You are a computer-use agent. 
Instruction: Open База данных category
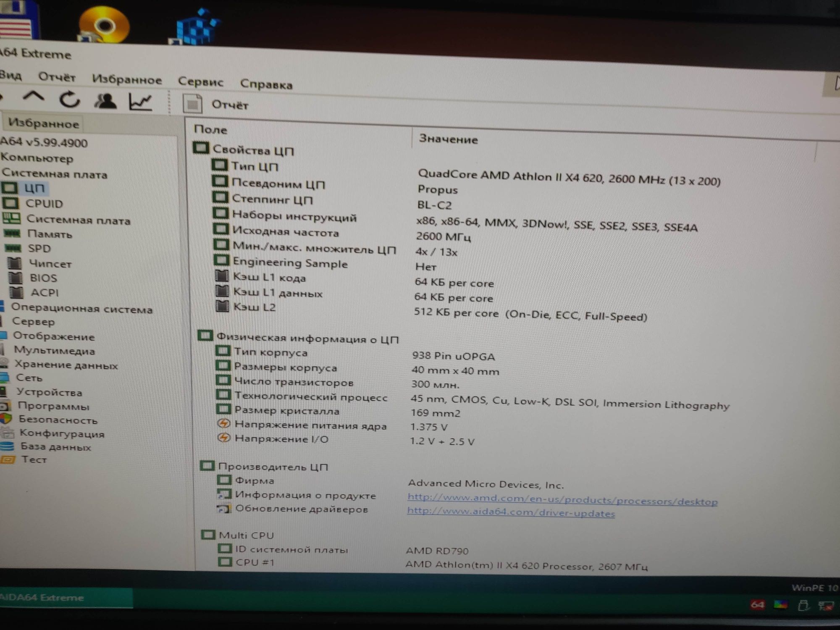pyautogui.click(x=55, y=446)
